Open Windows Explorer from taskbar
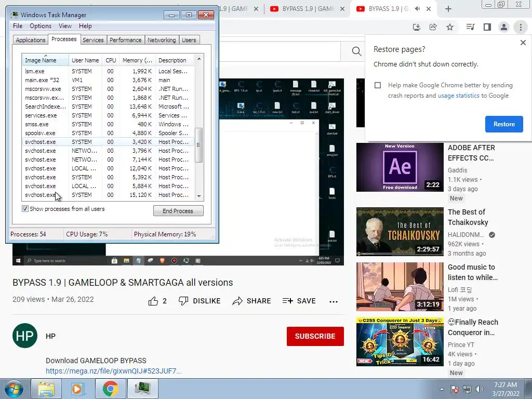Image resolution: width=532 pixels, height=399 pixels. [x=46, y=389]
